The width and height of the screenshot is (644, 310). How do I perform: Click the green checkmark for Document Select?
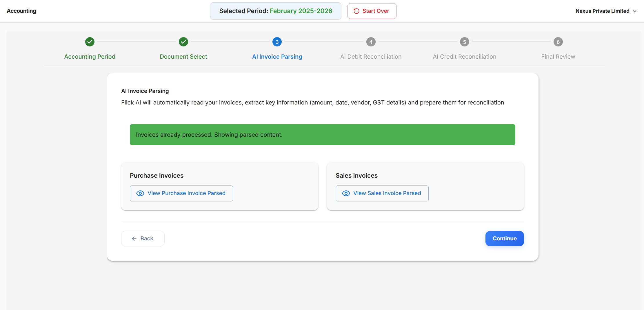[x=183, y=42]
